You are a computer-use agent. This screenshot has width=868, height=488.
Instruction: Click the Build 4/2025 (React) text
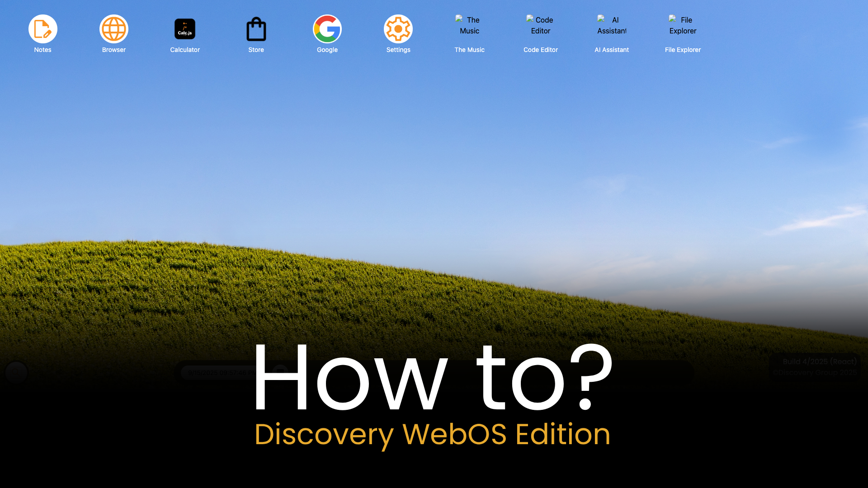[x=819, y=361]
